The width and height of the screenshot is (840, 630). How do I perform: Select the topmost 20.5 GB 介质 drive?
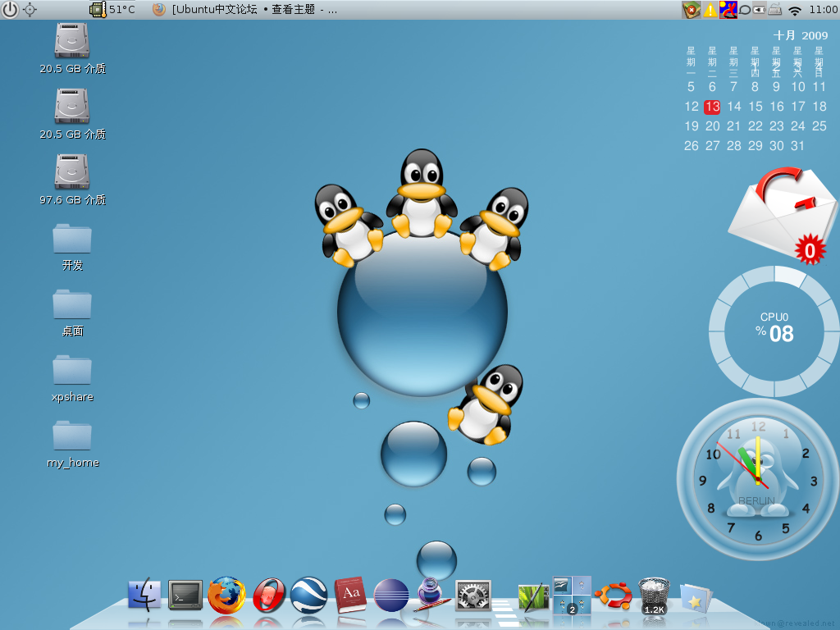(x=72, y=48)
